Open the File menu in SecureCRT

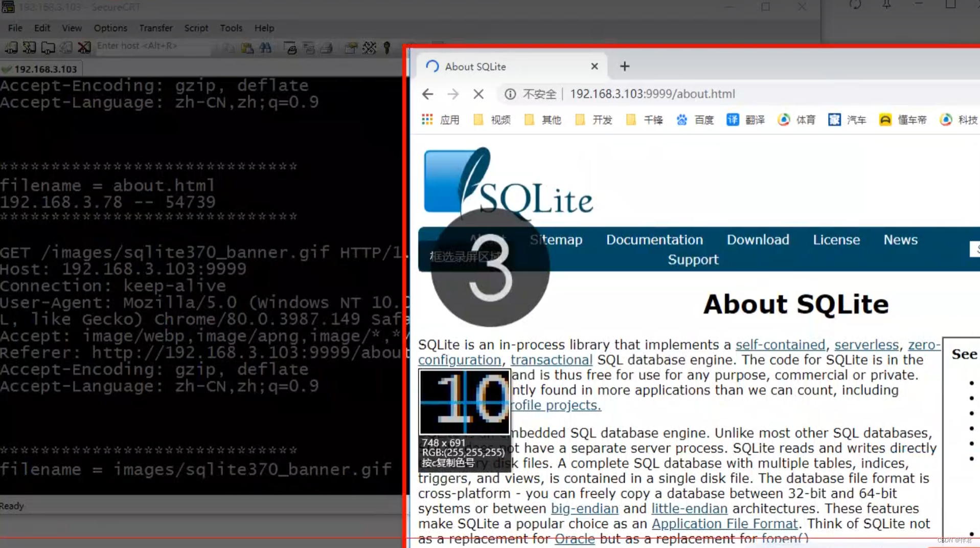point(15,28)
